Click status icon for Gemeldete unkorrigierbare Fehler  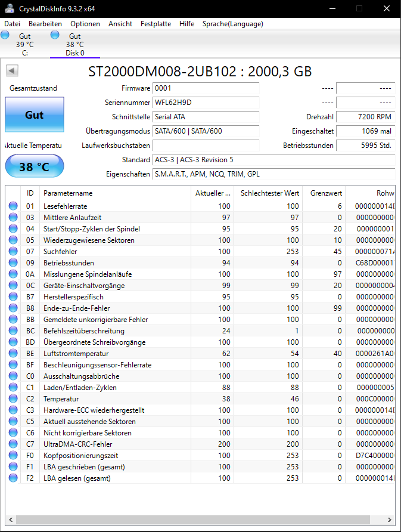click(x=13, y=319)
